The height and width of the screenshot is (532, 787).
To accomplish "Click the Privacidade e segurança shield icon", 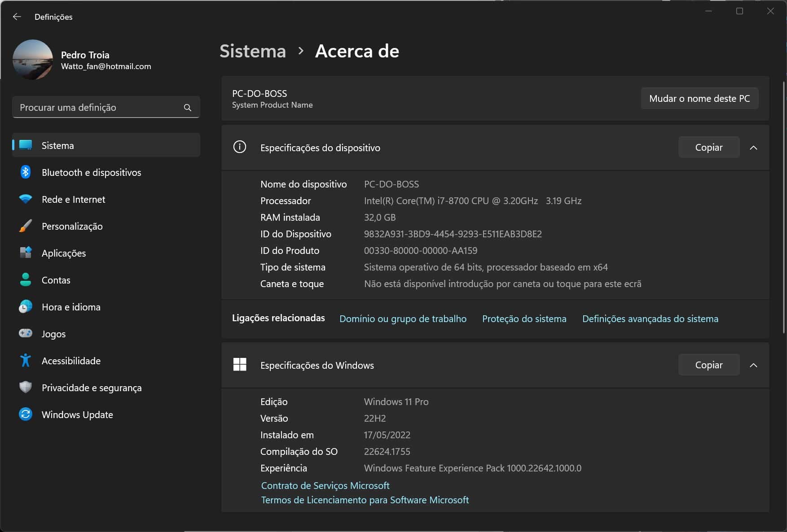I will click(26, 388).
